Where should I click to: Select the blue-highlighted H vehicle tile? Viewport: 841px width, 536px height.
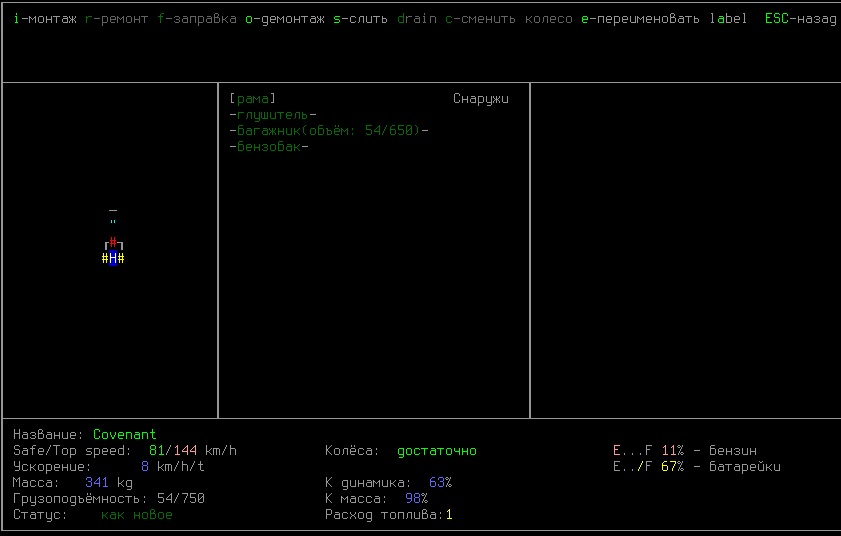(x=113, y=258)
